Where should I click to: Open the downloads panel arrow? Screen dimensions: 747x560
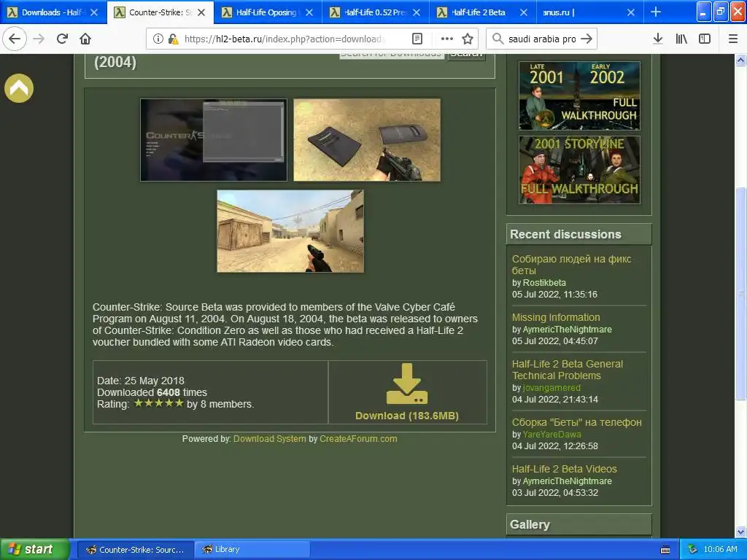click(658, 39)
